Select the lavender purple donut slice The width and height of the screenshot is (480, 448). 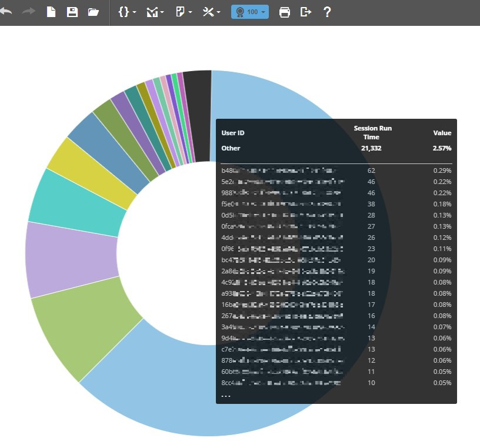[x=71, y=259]
